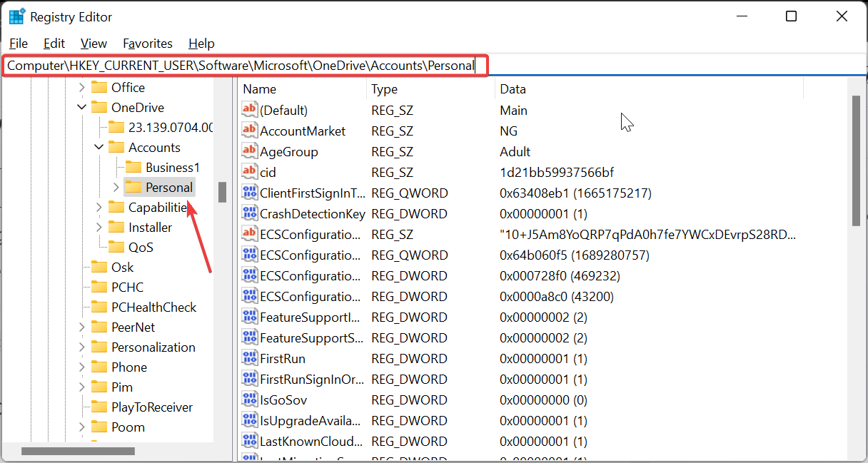Image resolution: width=868 pixels, height=463 pixels.
Task: Click the PCHealthCheck key folder icon
Action: [99, 307]
